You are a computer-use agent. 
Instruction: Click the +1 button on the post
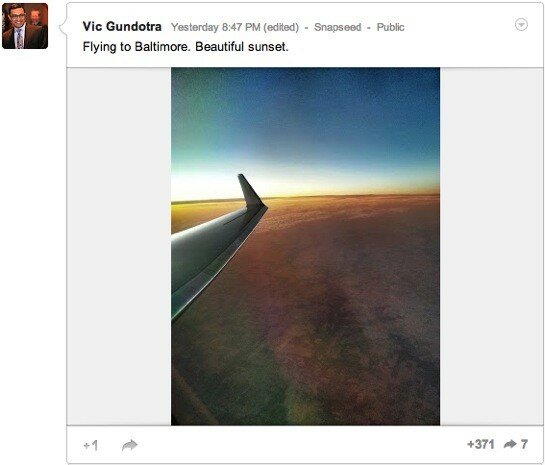(91, 446)
